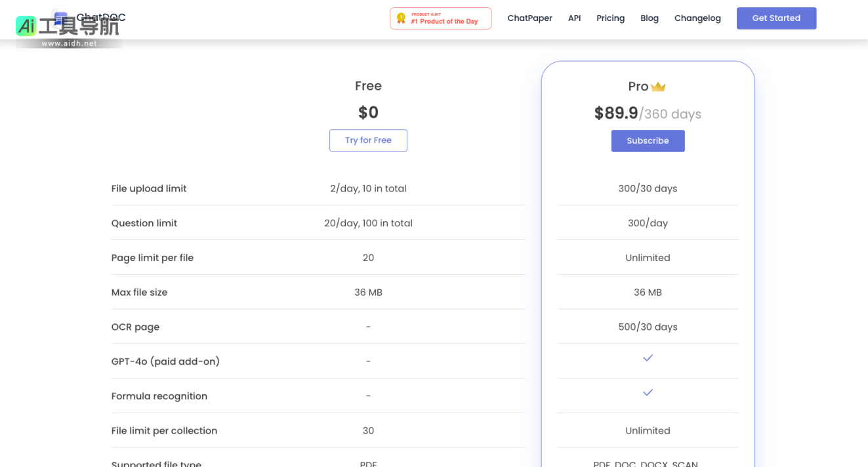Click the gold crown icon beside Pro

658,87
